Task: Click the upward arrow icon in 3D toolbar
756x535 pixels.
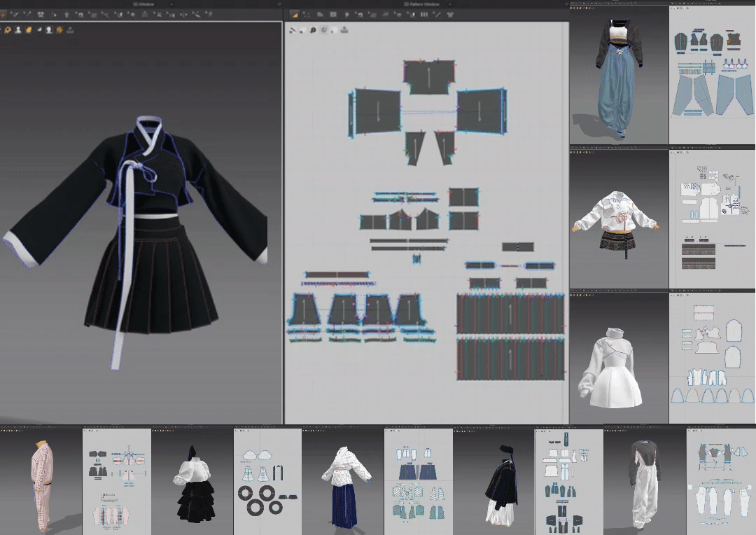Action: (66, 14)
